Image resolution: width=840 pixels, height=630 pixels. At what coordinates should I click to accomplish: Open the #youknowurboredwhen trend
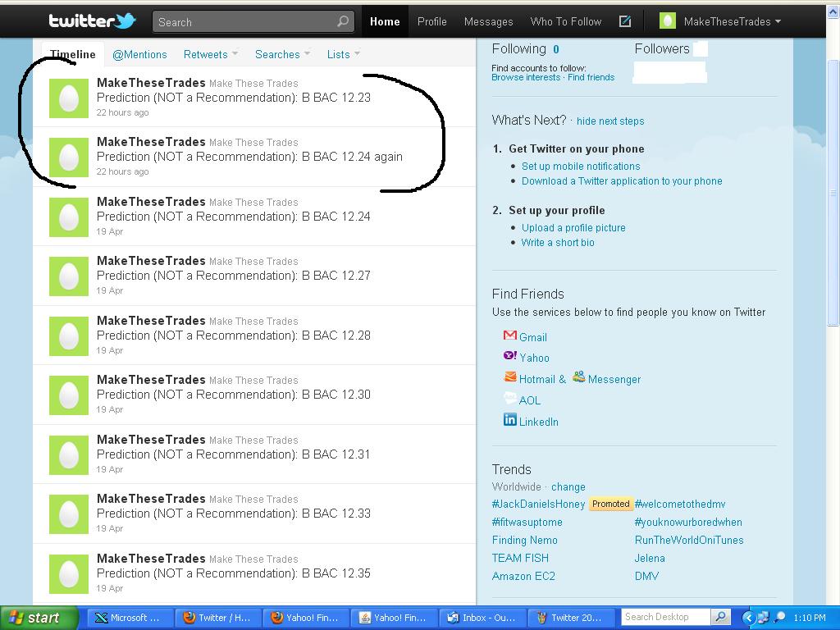point(688,523)
